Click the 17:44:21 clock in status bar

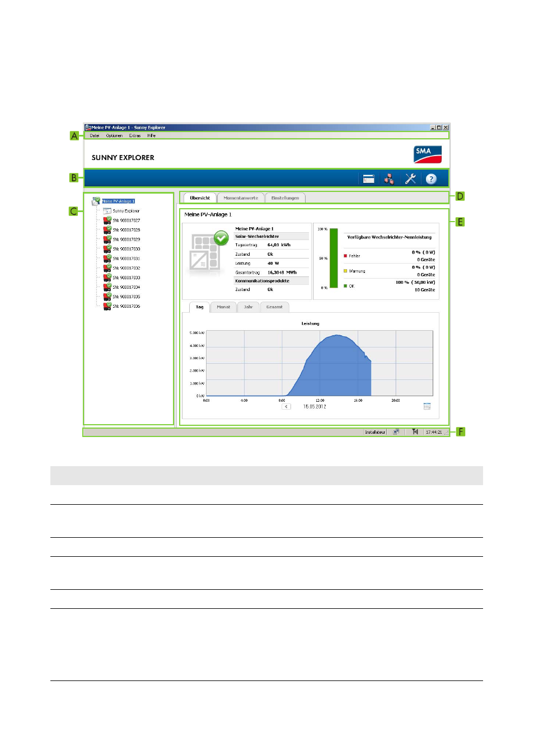click(x=434, y=432)
